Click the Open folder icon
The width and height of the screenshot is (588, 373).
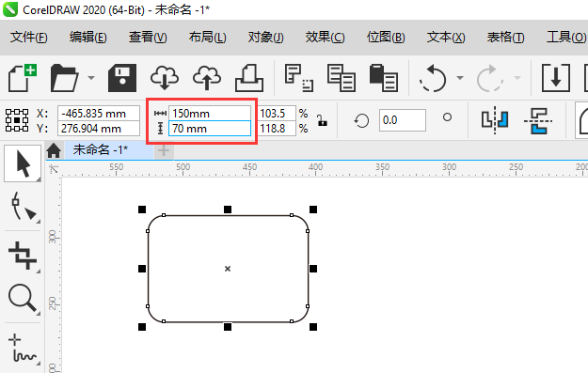[65, 78]
